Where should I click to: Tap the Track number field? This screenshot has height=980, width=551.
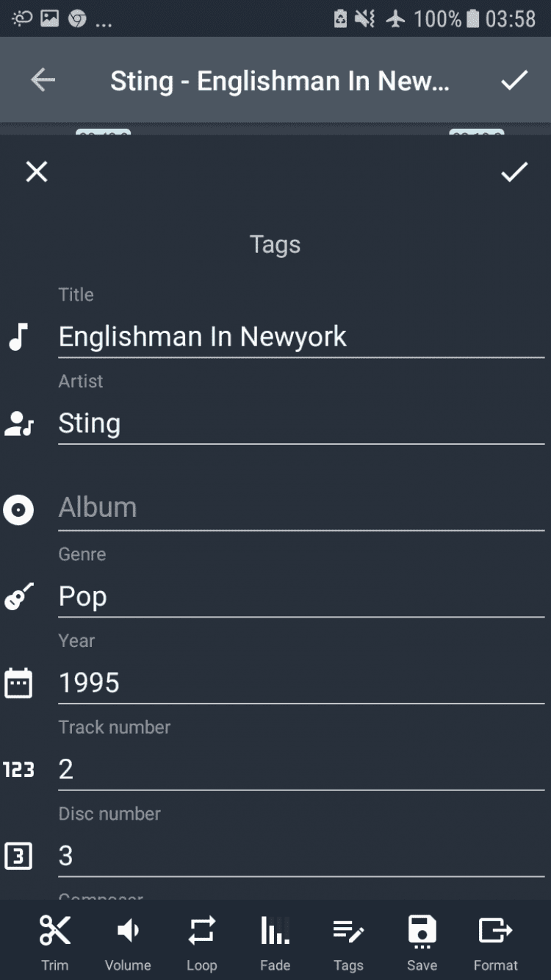pyautogui.click(x=300, y=769)
